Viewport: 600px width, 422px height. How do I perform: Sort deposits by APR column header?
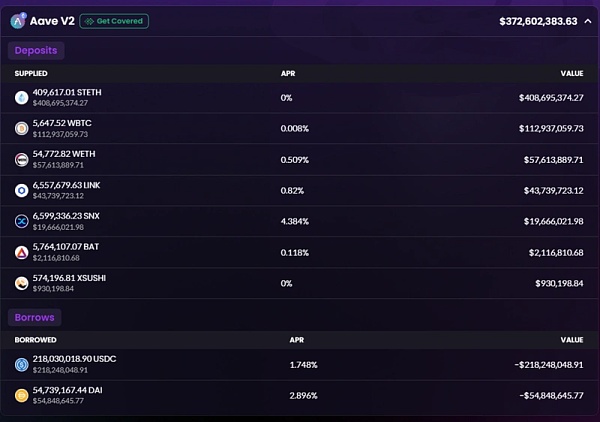pos(288,73)
